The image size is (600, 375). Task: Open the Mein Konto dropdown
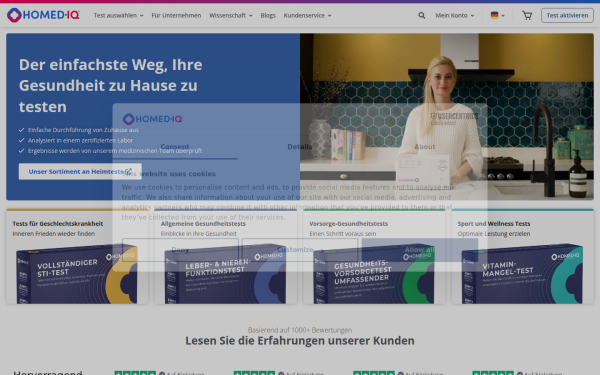(455, 15)
